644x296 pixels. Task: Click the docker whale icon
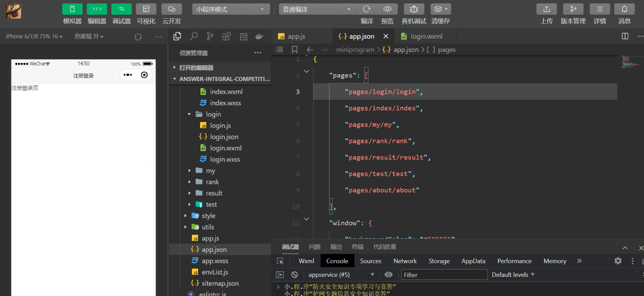(x=259, y=36)
